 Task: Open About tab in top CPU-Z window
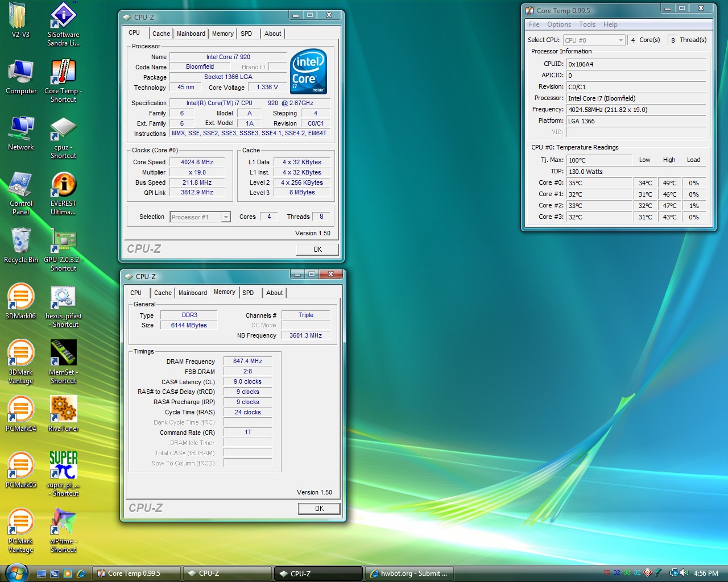point(273,34)
